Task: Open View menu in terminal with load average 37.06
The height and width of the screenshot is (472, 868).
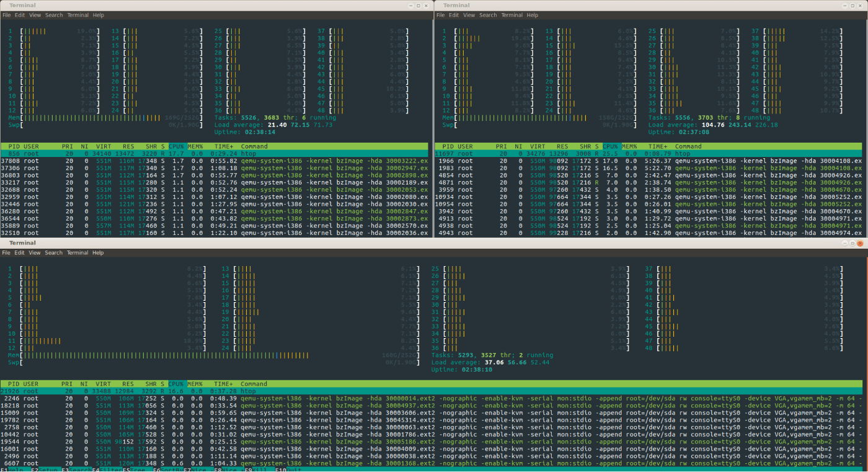Action: point(35,252)
